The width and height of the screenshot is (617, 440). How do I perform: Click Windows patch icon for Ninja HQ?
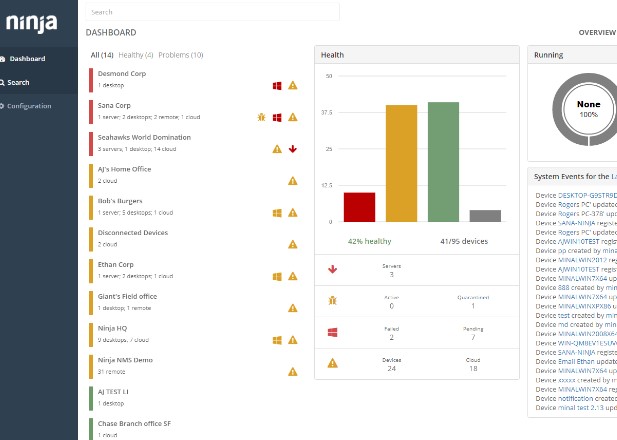pyautogui.click(x=277, y=340)
